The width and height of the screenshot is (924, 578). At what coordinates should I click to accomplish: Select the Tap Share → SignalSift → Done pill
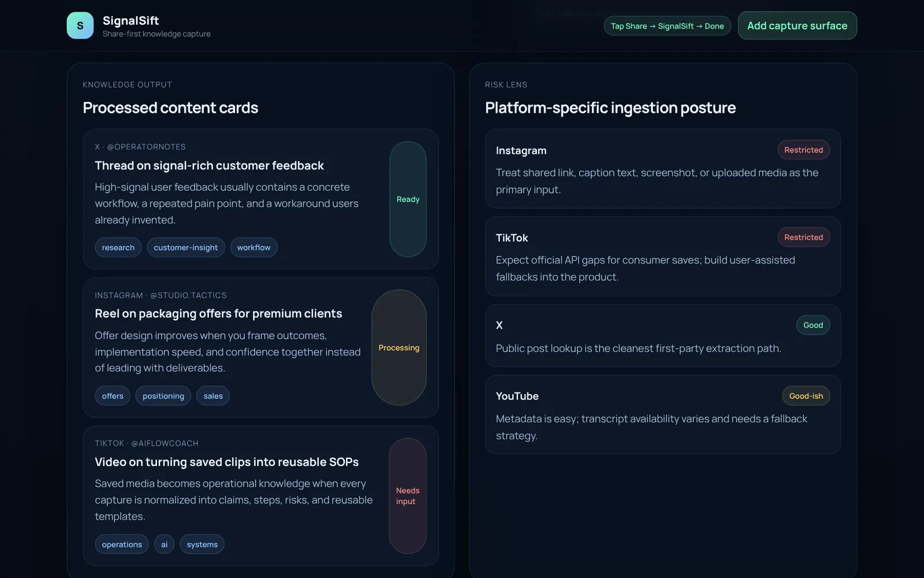tap(668, 26)
